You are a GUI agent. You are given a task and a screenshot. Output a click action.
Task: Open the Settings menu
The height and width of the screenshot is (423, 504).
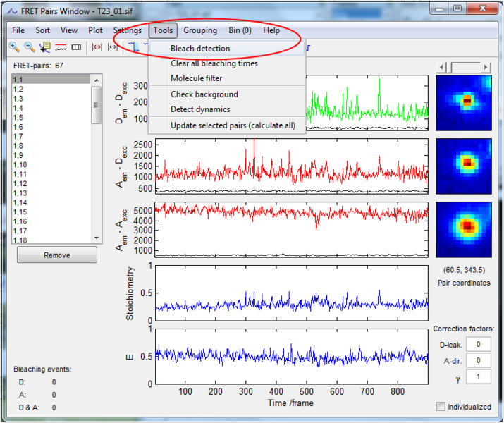point(128,30)
